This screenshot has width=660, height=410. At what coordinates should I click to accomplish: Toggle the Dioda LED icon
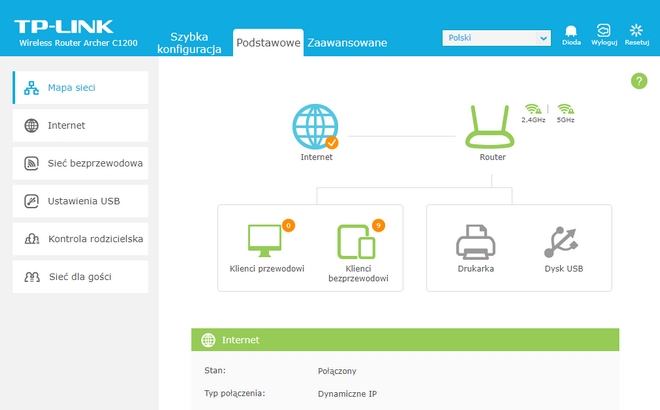[571, 31]
